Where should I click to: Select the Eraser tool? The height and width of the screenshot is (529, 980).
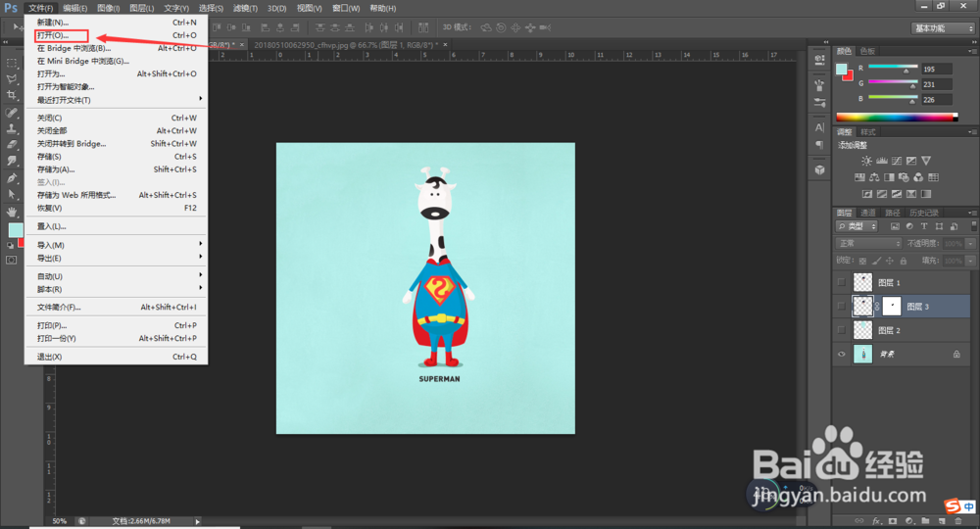11,144
